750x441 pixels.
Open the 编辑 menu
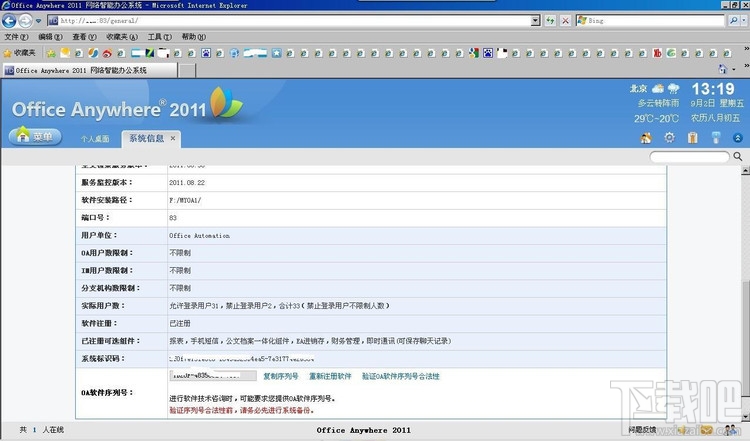pos(50,37)
